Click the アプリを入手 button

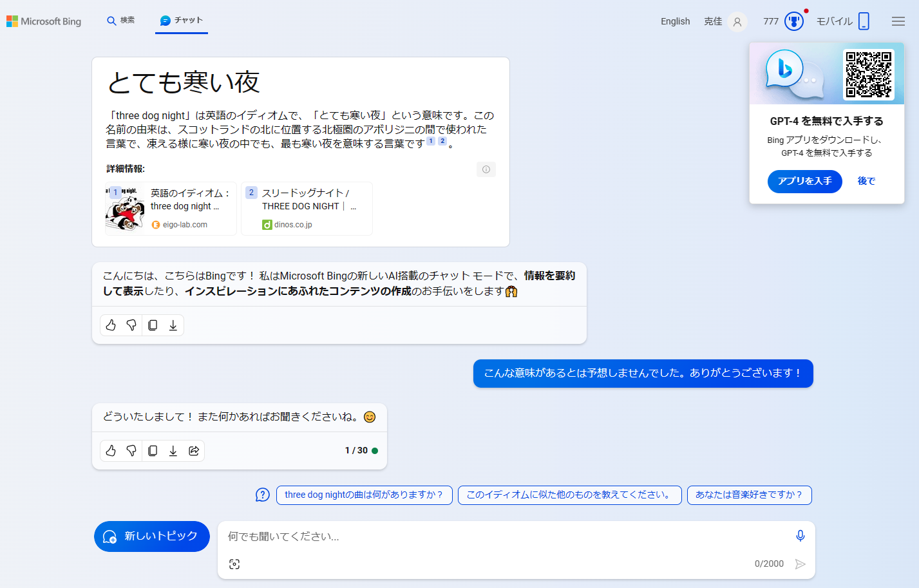click(x=805, y=182)
